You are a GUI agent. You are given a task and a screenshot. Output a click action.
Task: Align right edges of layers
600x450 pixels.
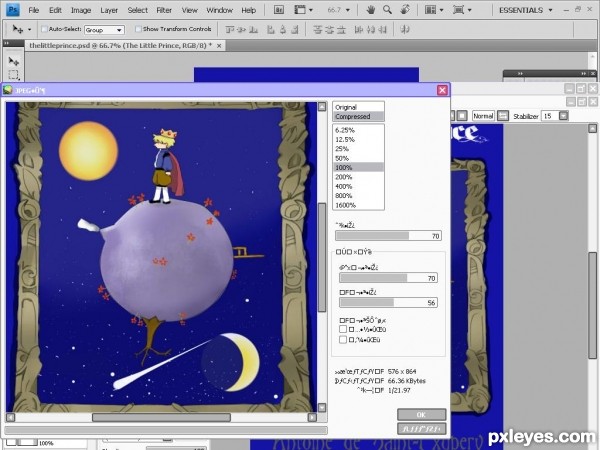[x=294, y=29]
